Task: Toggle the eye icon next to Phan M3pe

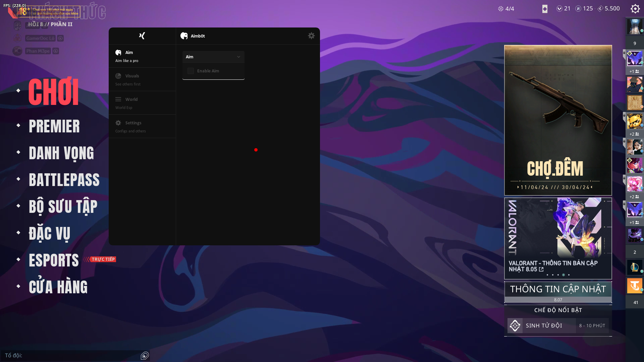Action: pos(56,51)
